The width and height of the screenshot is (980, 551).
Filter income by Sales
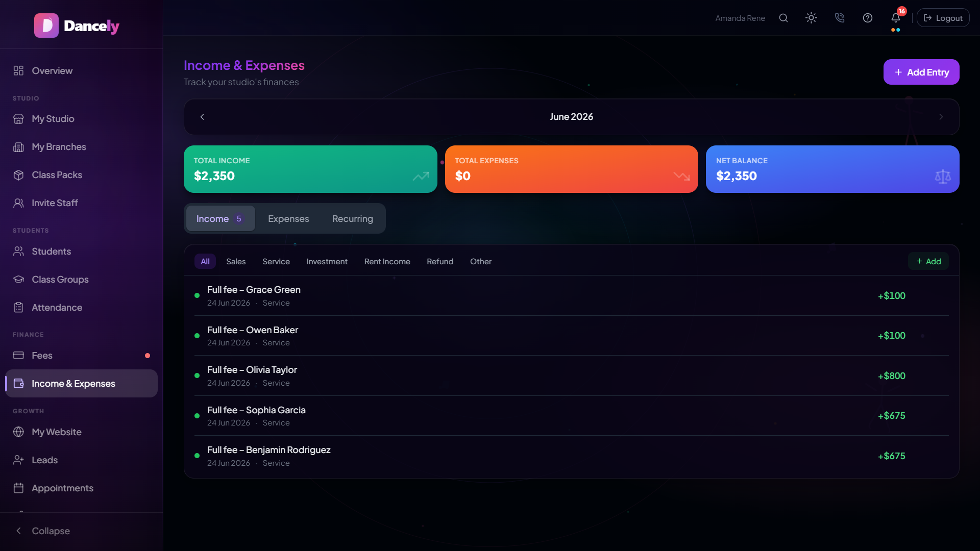click(236, 261)
